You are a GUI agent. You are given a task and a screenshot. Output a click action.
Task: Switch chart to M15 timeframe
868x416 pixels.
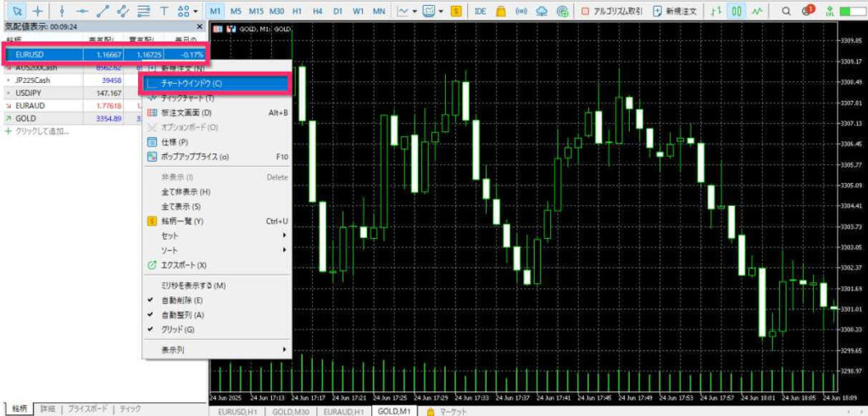point(256,10)
